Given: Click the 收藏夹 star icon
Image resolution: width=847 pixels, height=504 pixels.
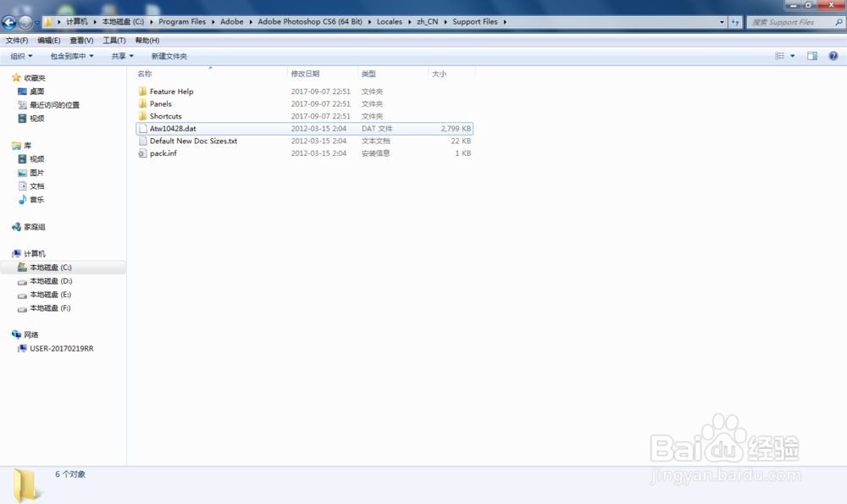Looking at the screenshot, I should pyautogui.click(x=16, y=78).
